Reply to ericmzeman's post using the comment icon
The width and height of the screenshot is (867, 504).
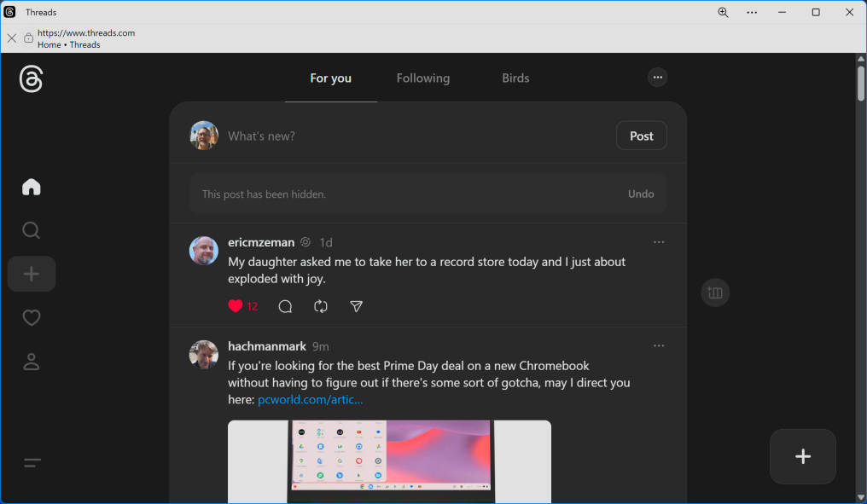[285, 306]
